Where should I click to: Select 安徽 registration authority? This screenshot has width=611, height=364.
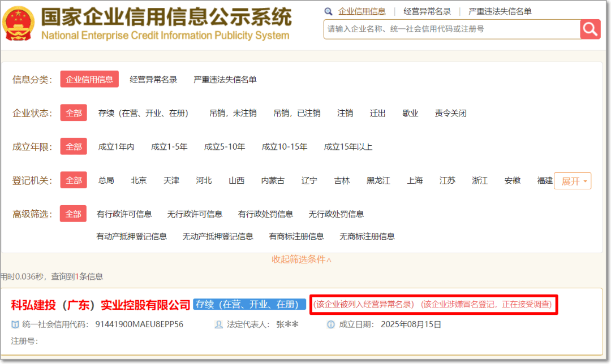point(513,181)
